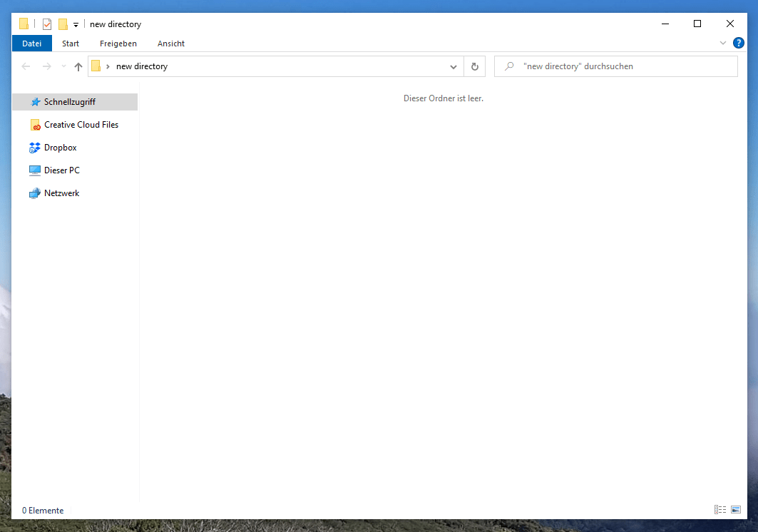Click in the new directory search box
The height and width of the screenshot is (532, 758).
pos(615,66)
